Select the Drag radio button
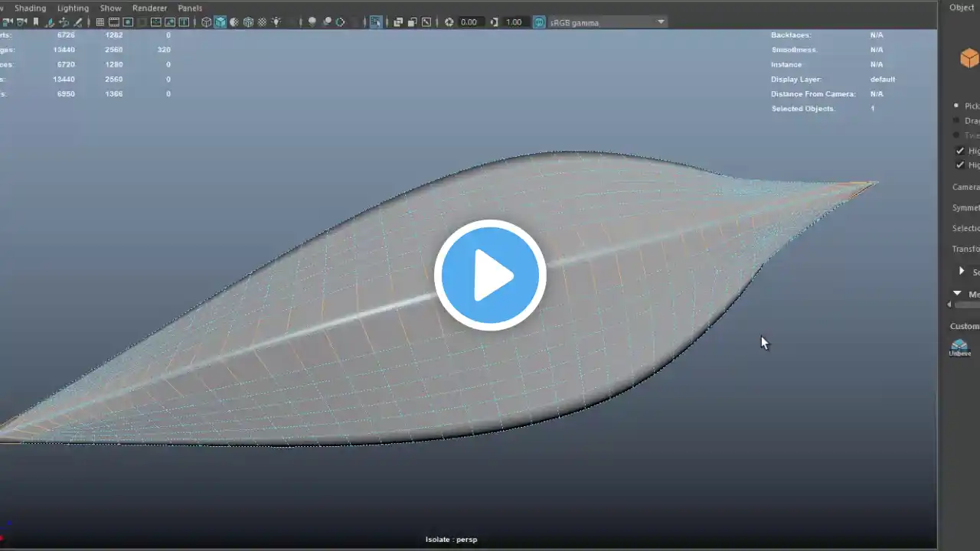 [x=956, y=121]
